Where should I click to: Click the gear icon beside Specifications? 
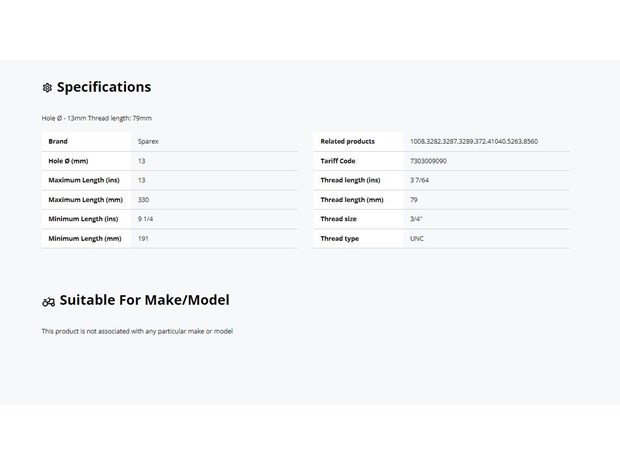47,87
